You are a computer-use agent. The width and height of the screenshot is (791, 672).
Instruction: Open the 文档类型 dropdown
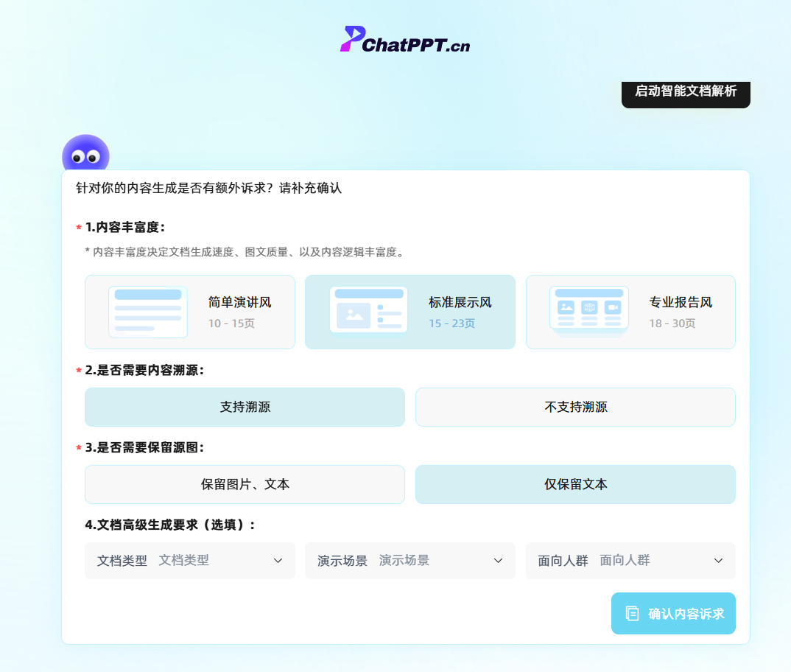(189, 561)
